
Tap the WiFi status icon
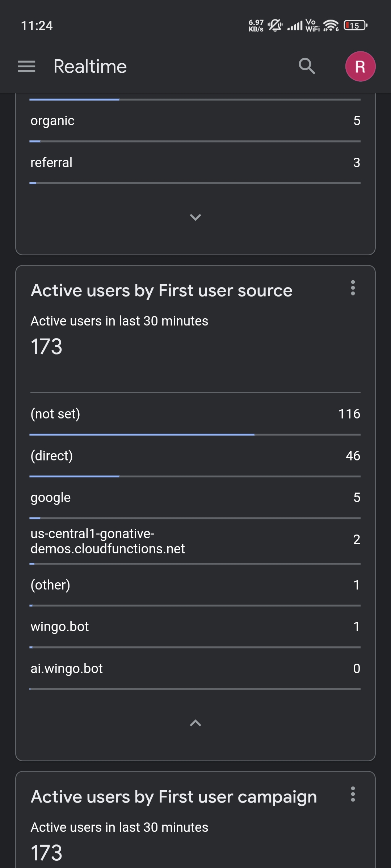tap(331, 25)
